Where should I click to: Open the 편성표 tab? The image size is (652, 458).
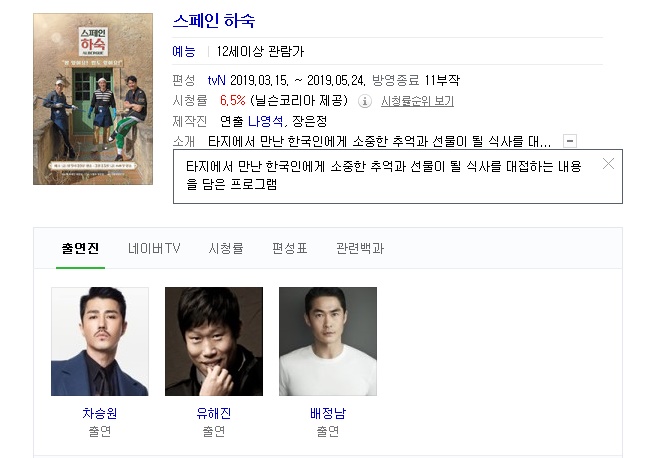[x=289, y=248]
